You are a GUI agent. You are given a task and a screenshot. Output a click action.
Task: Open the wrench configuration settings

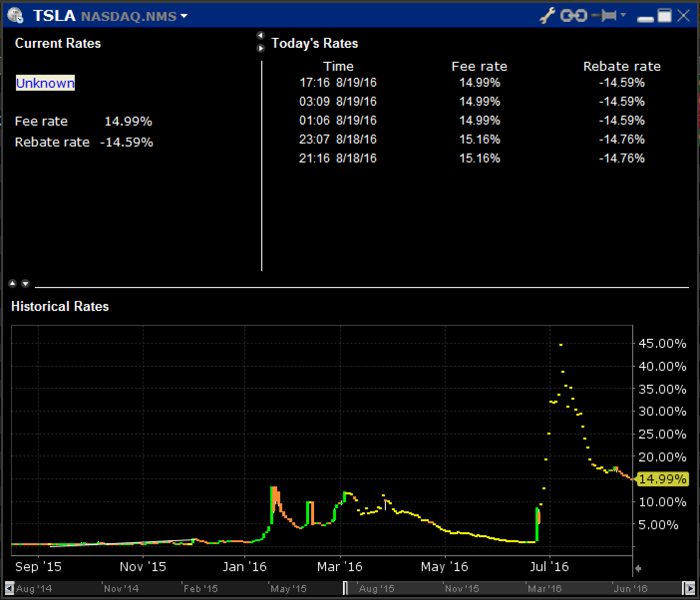(x=547, y=16)
